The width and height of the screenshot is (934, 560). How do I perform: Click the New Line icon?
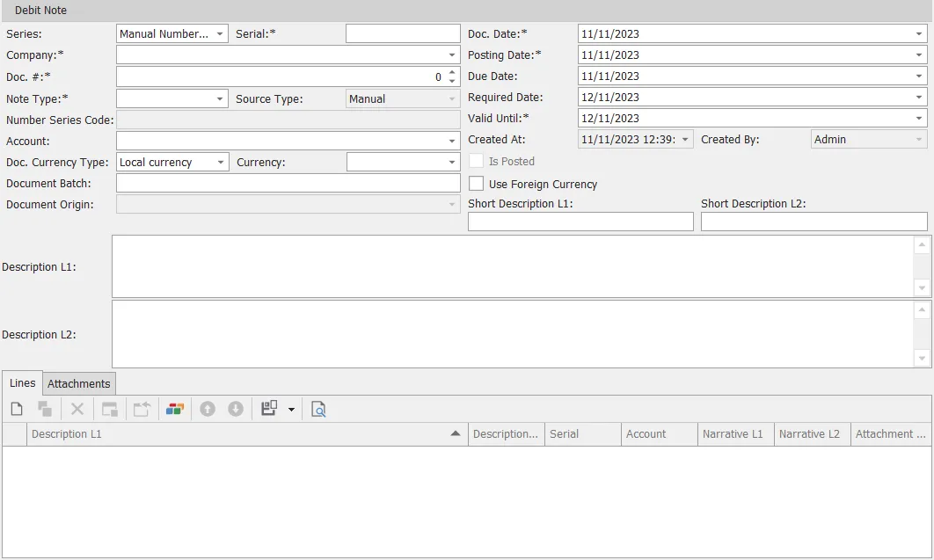coord(16,408)
